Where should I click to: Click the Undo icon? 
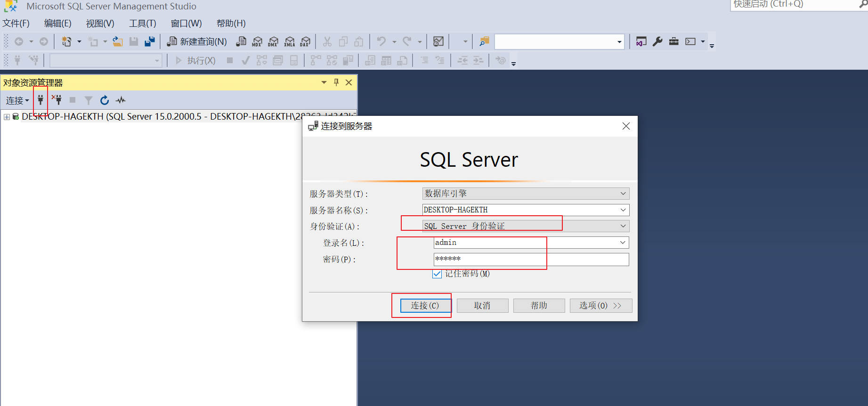[x=381, y=42]
